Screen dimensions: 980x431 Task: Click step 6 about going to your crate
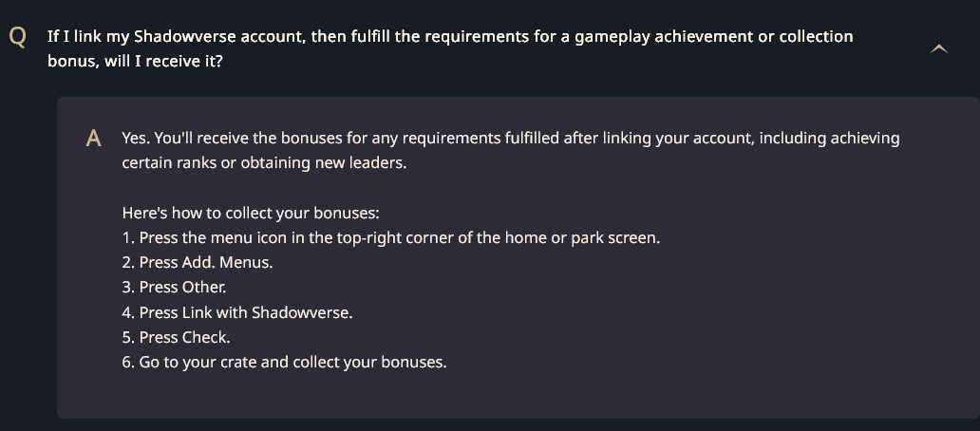tap(284, 363)
